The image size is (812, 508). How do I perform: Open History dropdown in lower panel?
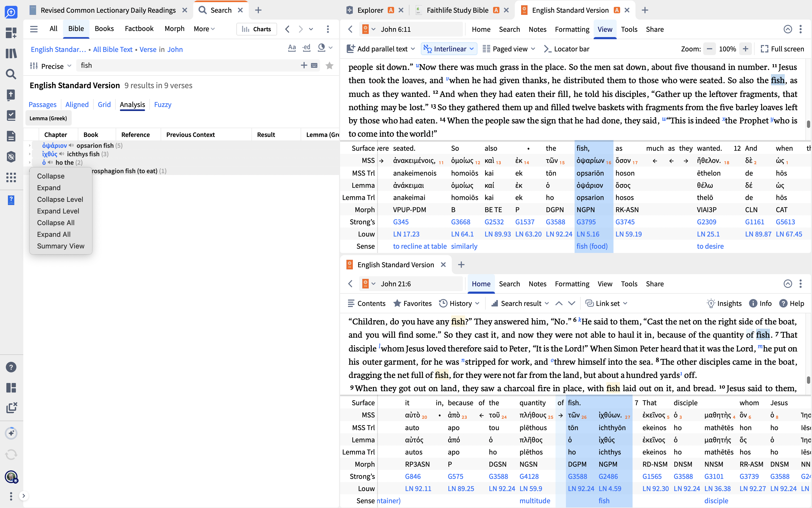click(459, 303)
